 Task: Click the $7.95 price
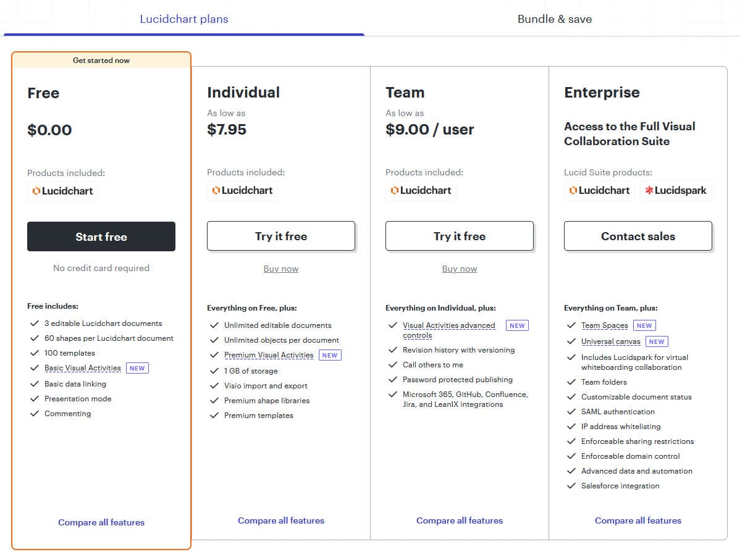point(227,130)
